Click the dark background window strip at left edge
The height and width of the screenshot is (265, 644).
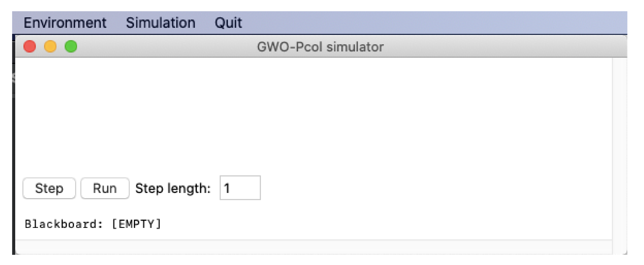[x=13, y=150]
